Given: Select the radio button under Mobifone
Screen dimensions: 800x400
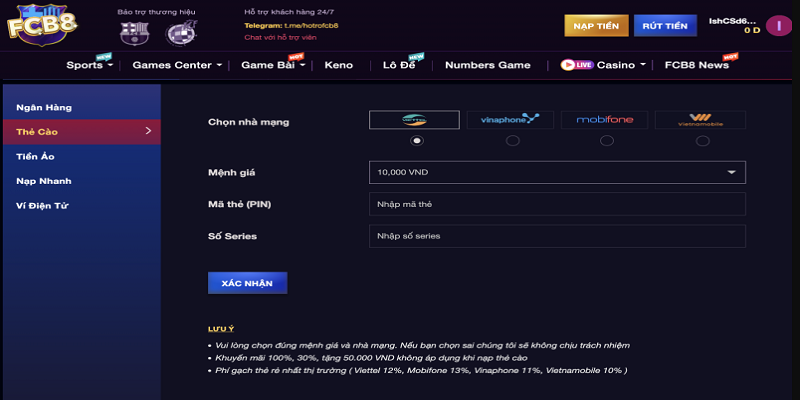Looking at the screenshot, I should [607, 141].
